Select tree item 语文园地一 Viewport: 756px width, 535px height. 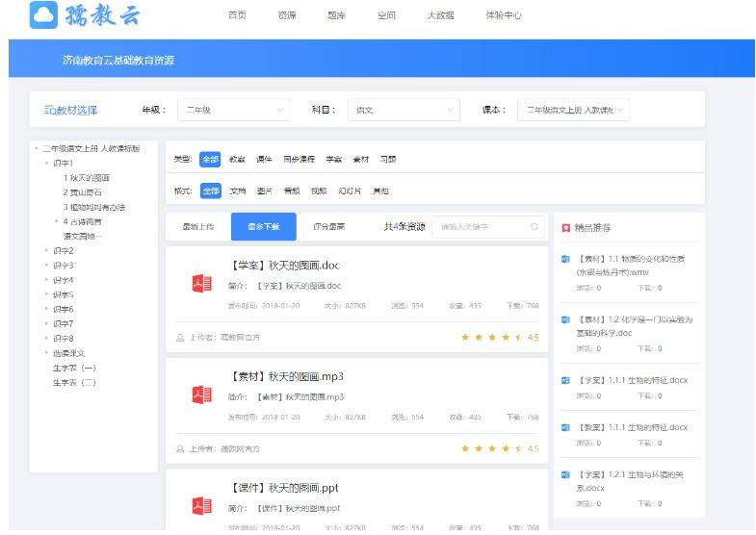(83, 236)
